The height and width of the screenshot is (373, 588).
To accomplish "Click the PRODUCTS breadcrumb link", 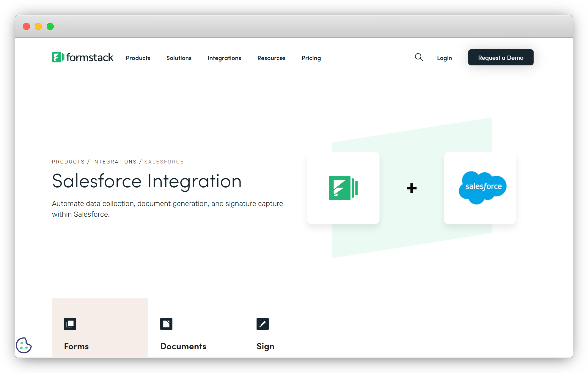I will coord(68,161).
